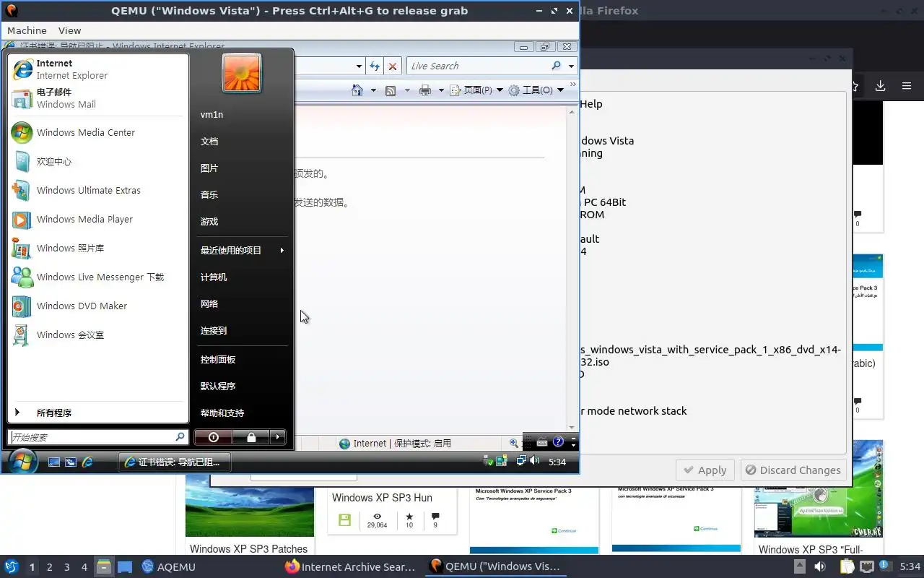This screenshot has height=578, width=924.
Task: Open 计算机 Computer from Start menu
Action: [242, 277]
